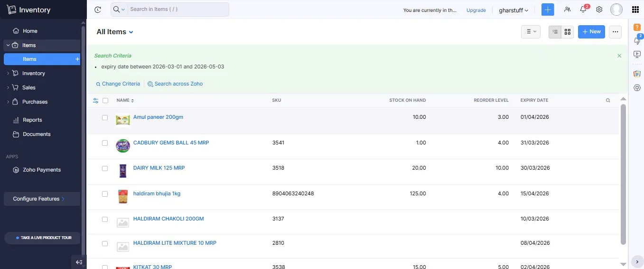Screen dimensions: 644x269
Task: Open the KITKAT 30 MRP item
Action: pyautogui.click(x=152, y=267)
